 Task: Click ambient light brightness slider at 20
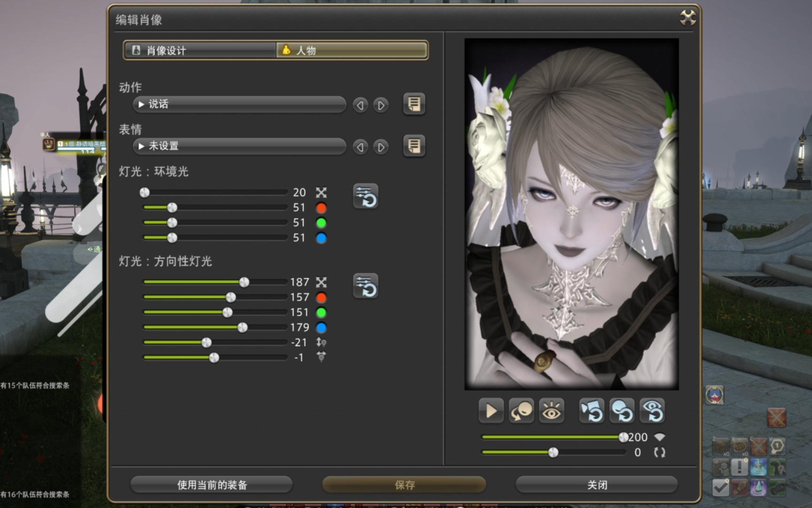pyautogui.click(x=215, y=192)
